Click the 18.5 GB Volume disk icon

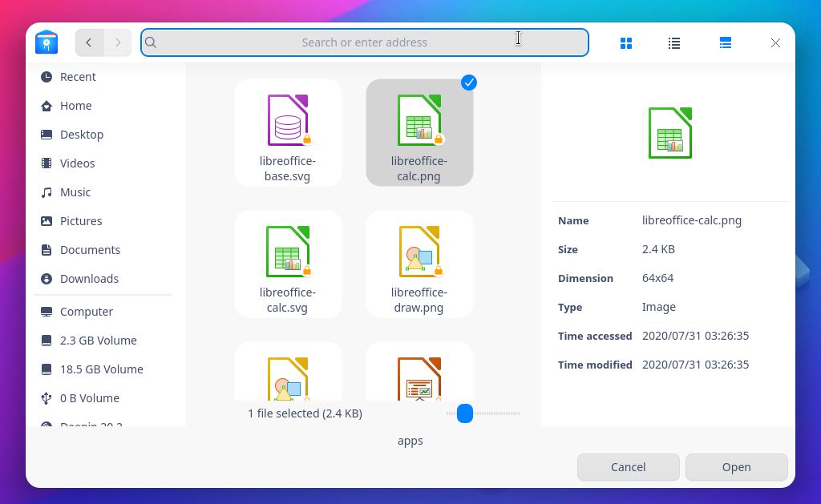pos(47,369)
